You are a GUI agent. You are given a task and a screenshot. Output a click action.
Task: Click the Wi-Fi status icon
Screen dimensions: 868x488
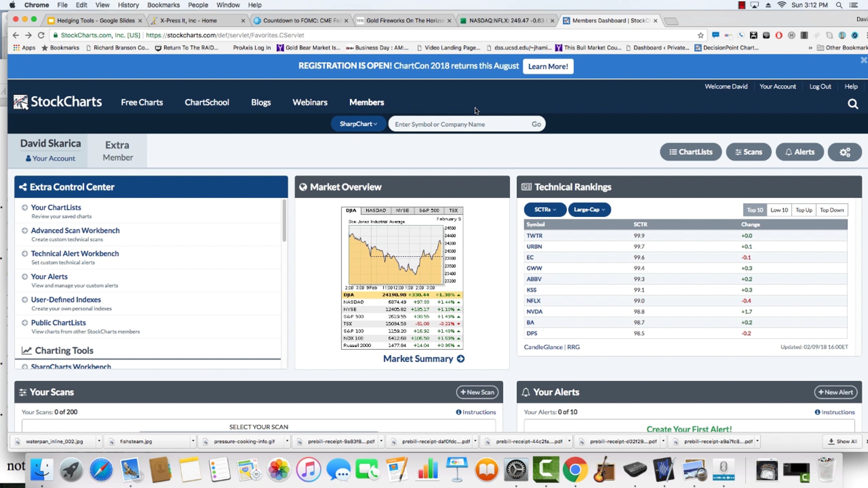[x=782, y=5]
